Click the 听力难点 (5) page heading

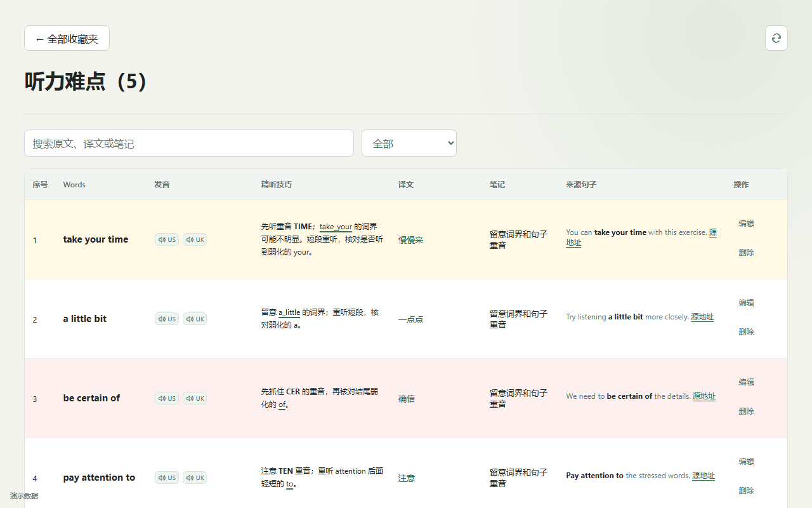(87, 81)
